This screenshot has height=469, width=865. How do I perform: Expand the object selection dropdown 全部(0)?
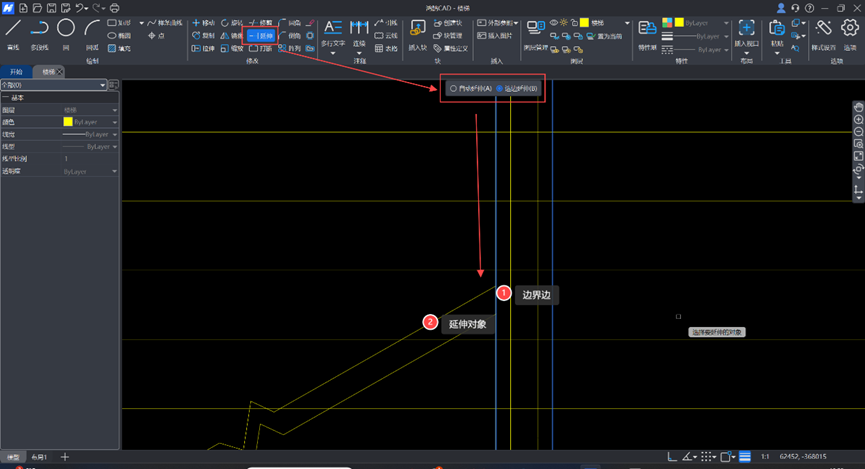pos(102,86)
